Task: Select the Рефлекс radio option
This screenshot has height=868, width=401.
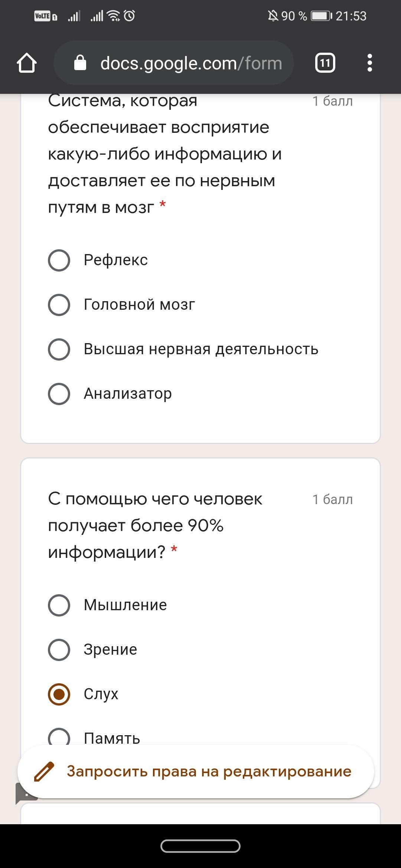Action: pyautogui.click(x=59, y=260)
